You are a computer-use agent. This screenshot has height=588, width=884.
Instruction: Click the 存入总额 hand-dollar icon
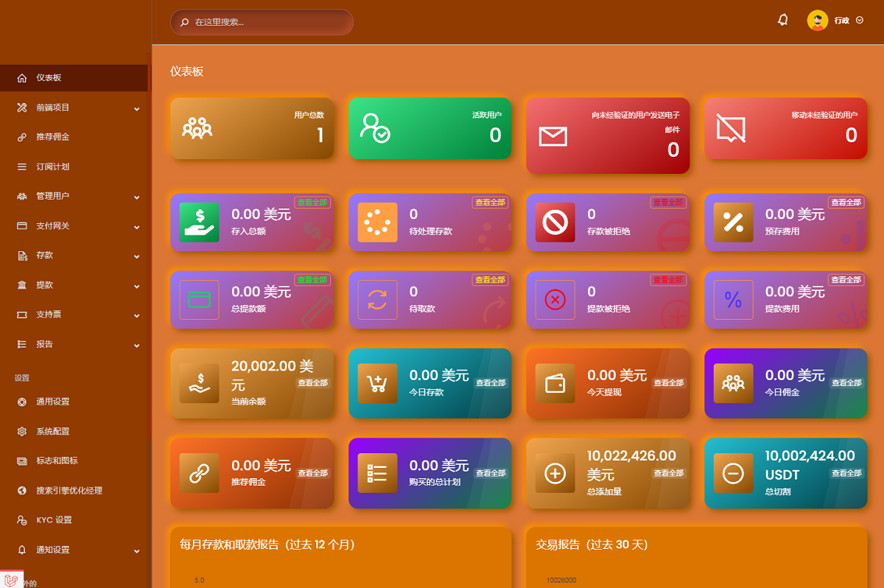click(200, 222)
